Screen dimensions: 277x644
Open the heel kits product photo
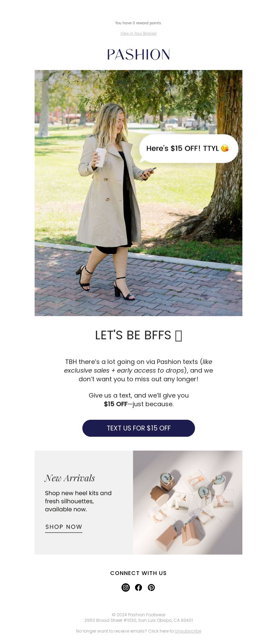pyautogui.click(x=188, y=503)
